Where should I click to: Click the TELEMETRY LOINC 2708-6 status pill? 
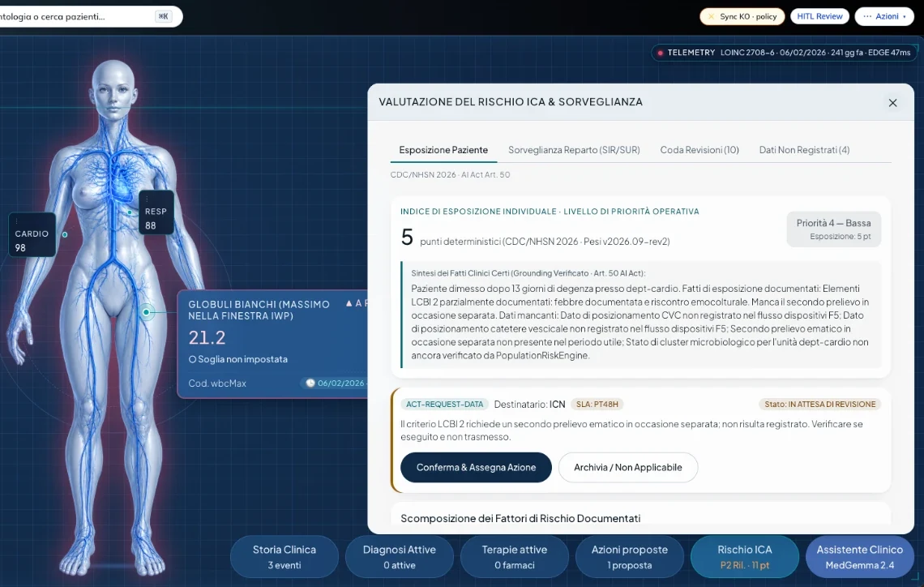click(x=785, y=53)
